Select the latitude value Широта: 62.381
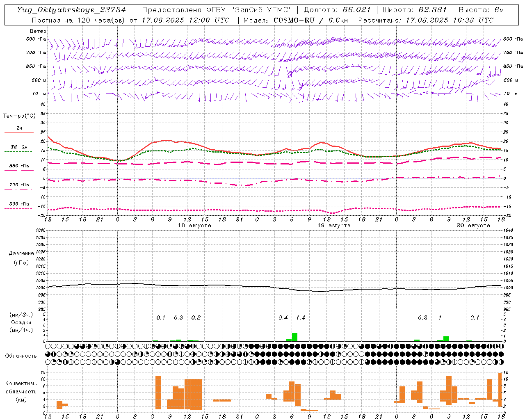The height and width of the screenshot is (420, 525). pos(414,10)
